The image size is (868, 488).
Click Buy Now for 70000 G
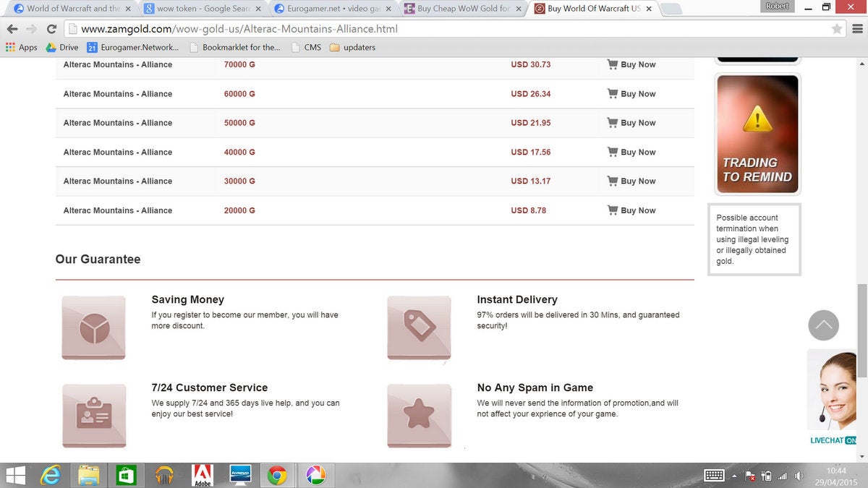click(x=631, y=64)
